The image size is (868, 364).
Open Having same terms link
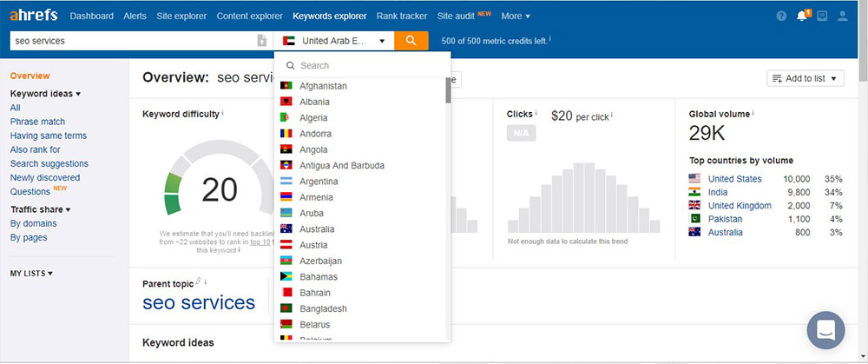[x=48, y=136]
